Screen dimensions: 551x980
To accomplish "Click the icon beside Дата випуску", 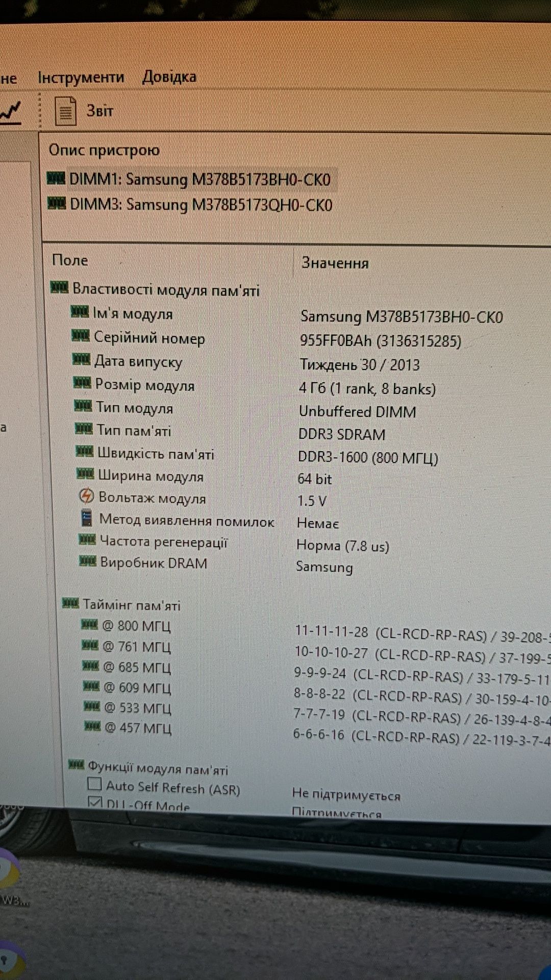I will pos(82,359).
